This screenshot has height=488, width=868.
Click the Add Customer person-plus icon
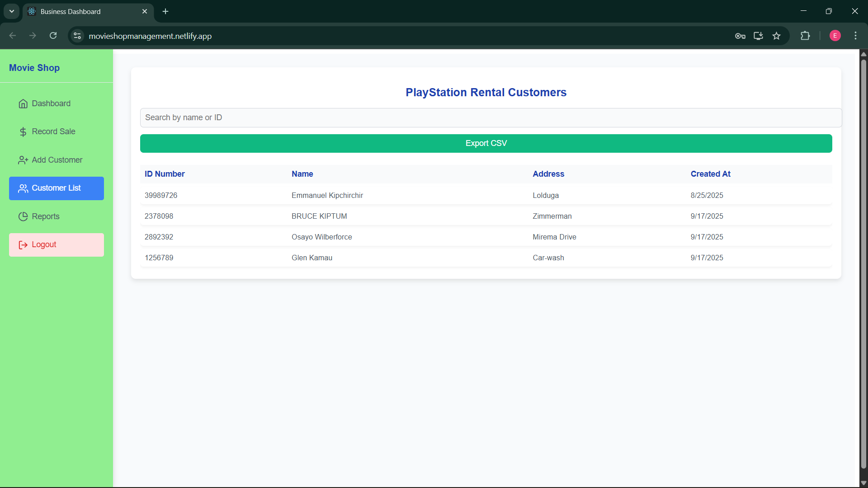tap(23, 160)
